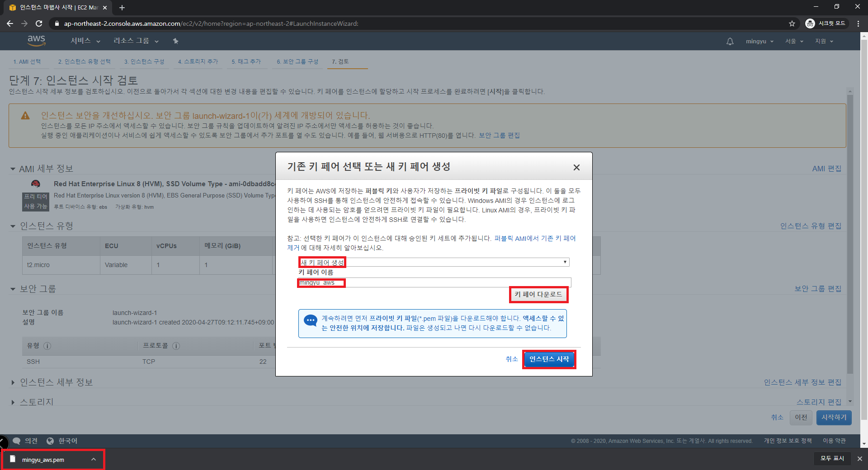868x470 pixels.
Task: Open the 지원 support dropdown
Action: [824, 41]
